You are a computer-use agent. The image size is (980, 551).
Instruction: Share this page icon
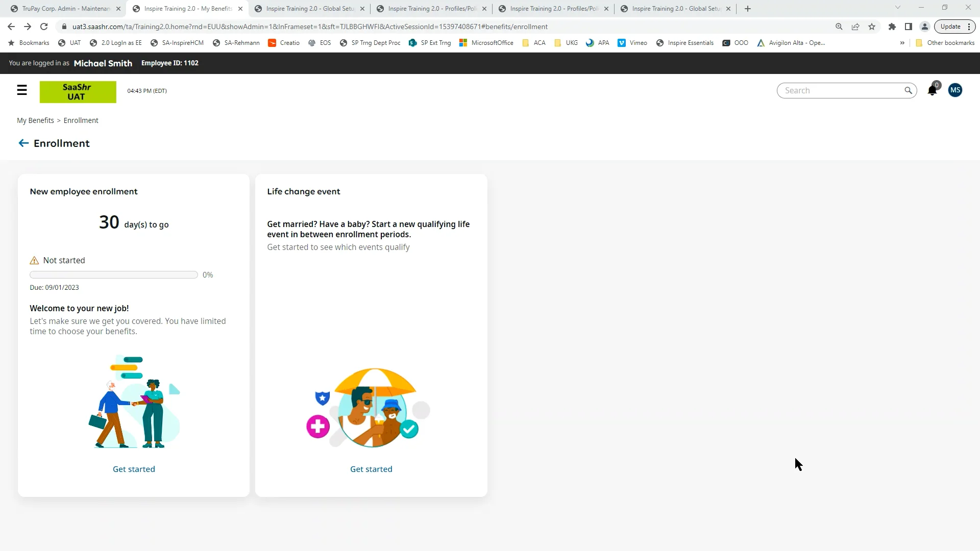pos(855,27)
